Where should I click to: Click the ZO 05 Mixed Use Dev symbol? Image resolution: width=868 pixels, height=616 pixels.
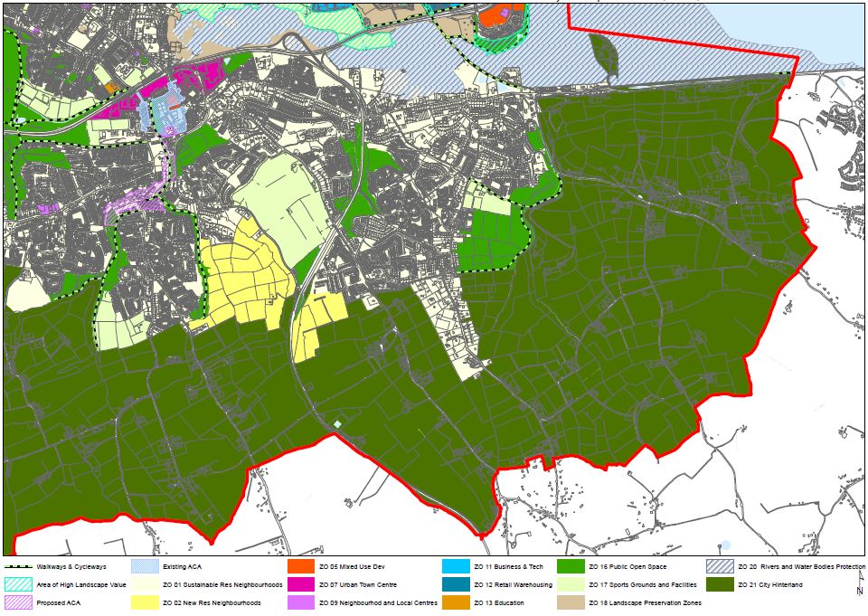301,565
